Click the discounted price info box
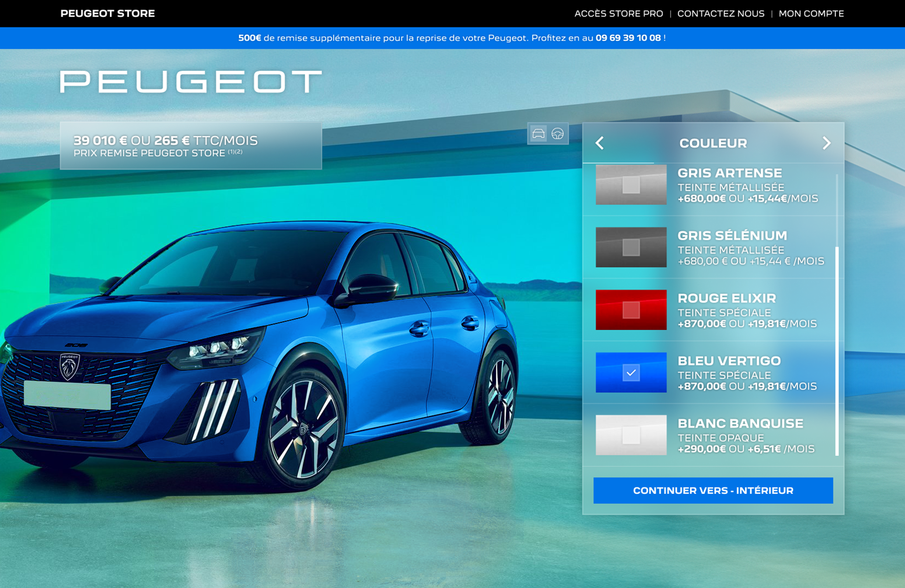Viewport: 905px width, 588px height. tap(190, 146)
